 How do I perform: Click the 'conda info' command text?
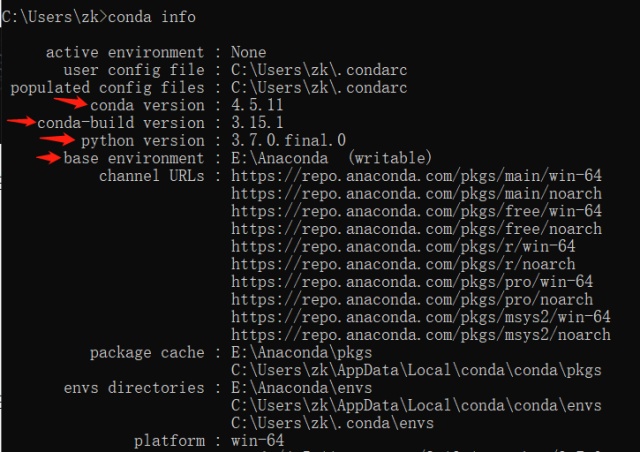pyautogui.click(x=151, y=17)
